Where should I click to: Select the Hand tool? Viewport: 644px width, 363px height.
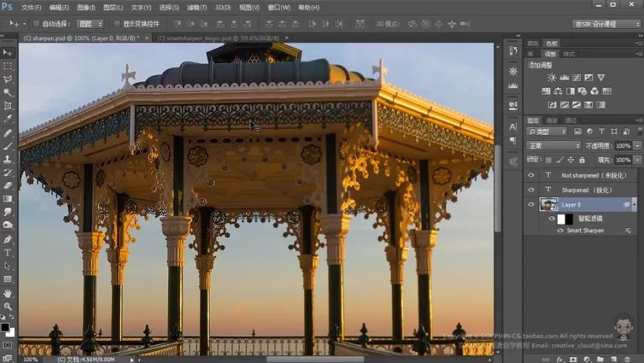tap(8, 293)
